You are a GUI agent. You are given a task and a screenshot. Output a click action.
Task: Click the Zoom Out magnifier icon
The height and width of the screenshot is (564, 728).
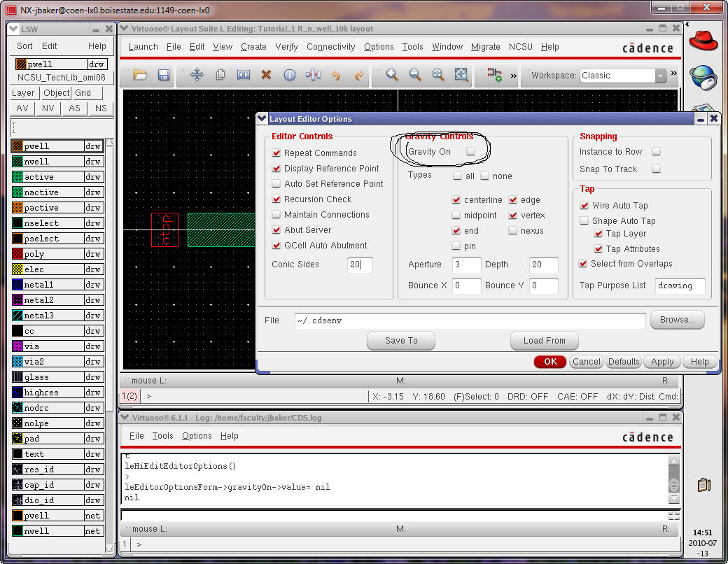pyautogui.click(x=415, y=76)
